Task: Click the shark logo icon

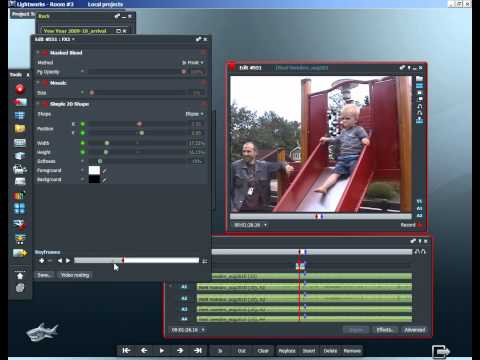Action: [42, 332]
